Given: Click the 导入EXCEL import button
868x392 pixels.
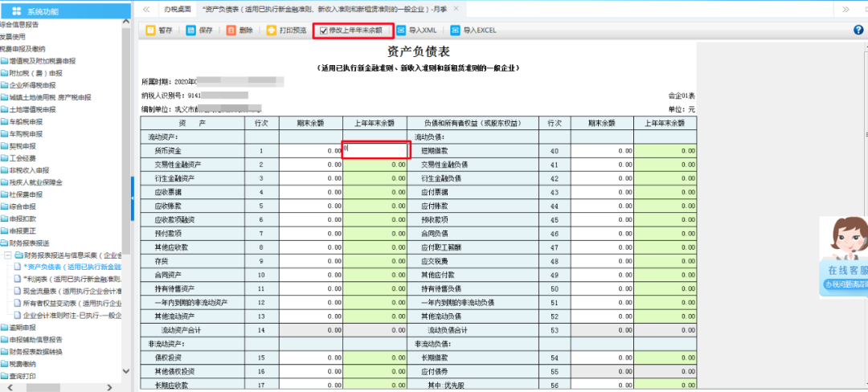Looking at the screenshot, I should click(x=473, y=31).
